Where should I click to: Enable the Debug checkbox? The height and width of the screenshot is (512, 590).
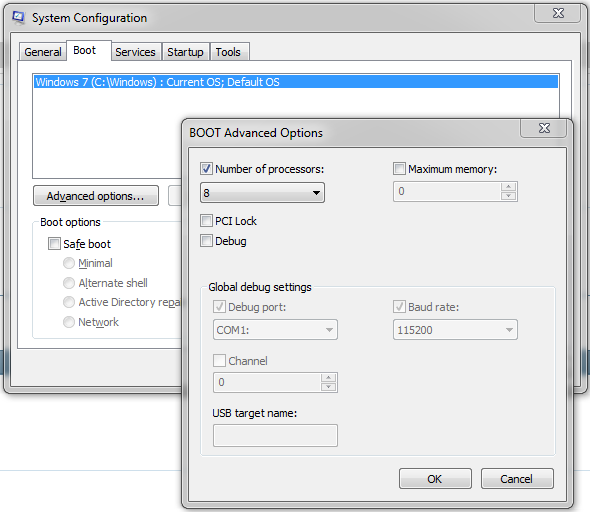[x=206, y=240]
